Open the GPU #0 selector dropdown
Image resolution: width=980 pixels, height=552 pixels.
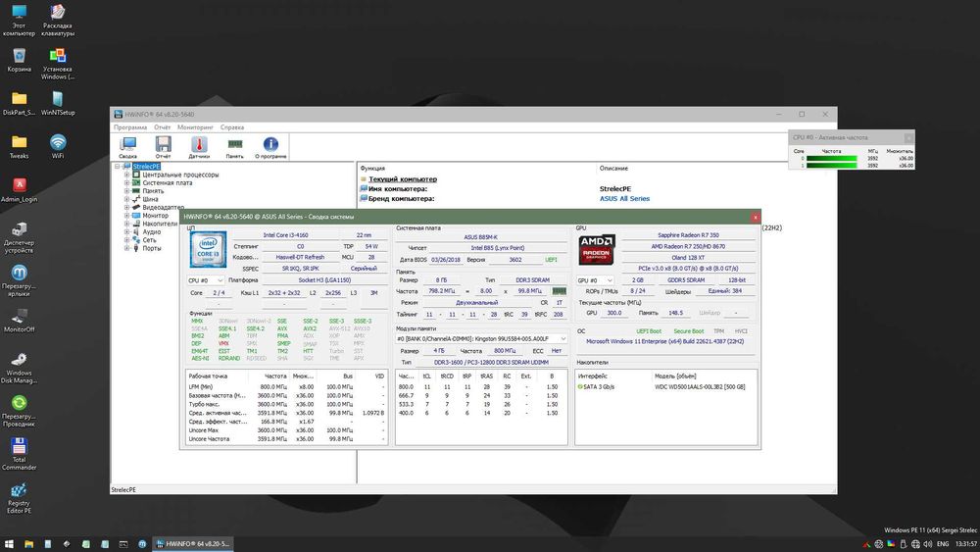(x=595, y=280)
